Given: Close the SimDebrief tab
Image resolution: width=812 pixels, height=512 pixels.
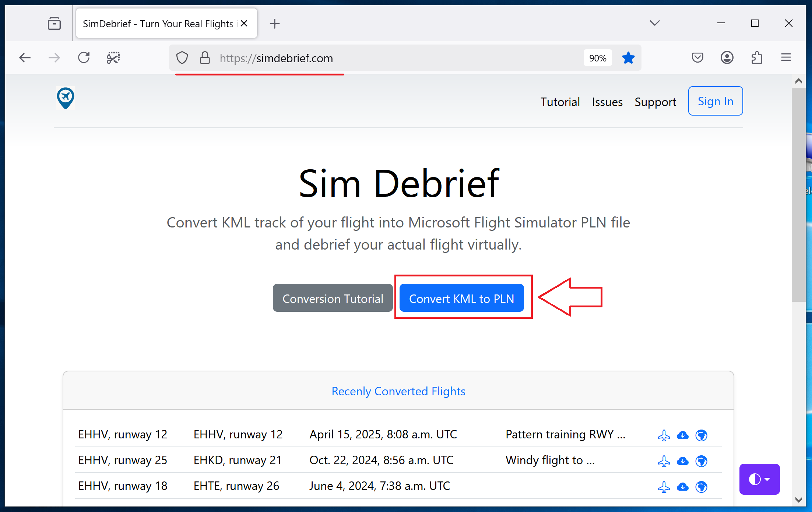Looking at the screenshot, I should 244,24.
